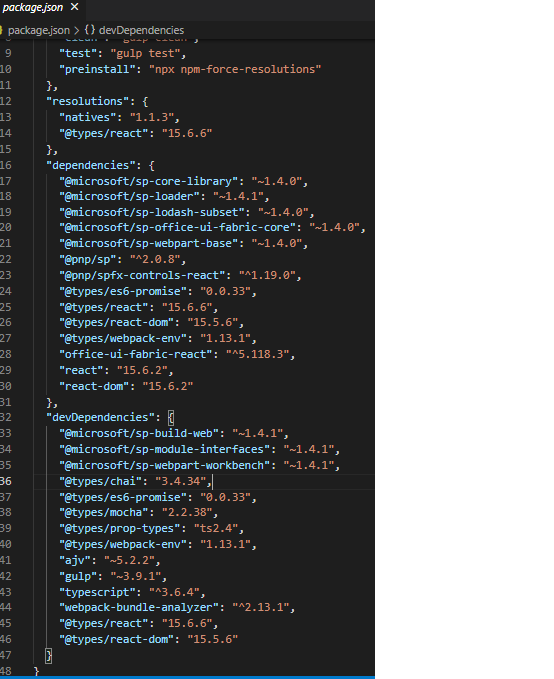The height and width of the screenshot is (679, 554).
Task: Click package.json in the breadcrumb path
Action: click(39, 30)
